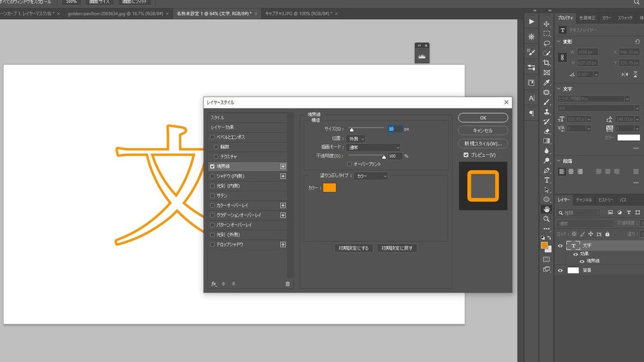Open the Brush Settings panel icon

coord(531,52)
